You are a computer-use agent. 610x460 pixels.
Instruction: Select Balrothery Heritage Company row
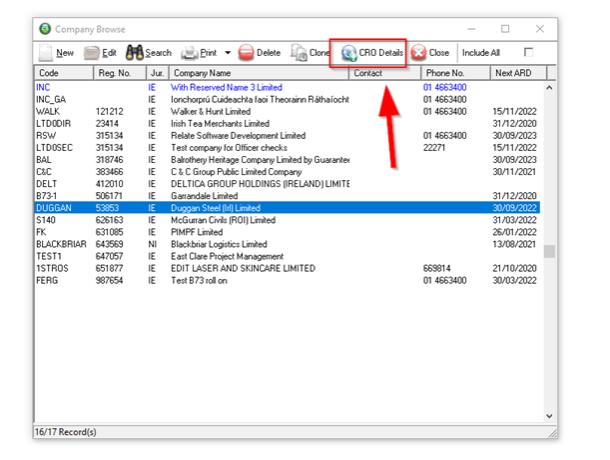[287, 160]
